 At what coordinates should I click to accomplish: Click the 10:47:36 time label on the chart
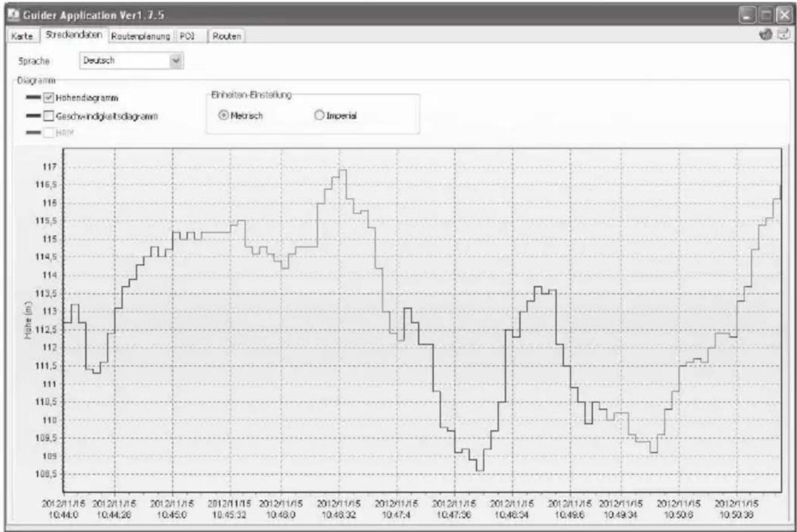454,515
